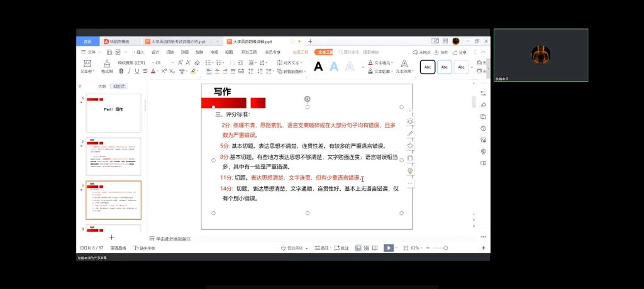Click the lightbulb icon on floating toolbar
This screenshot has width=644, height=289.
coord(410,171)
